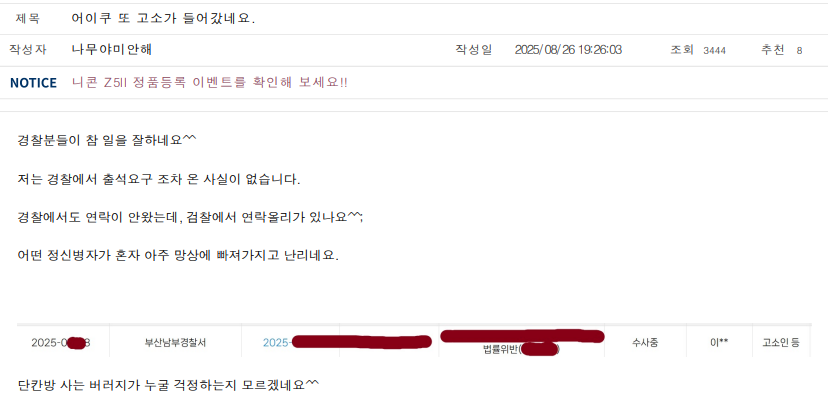Click the 법률위반 text in the table
Viewport: 828px width, 410px height.
pos(501,349)
